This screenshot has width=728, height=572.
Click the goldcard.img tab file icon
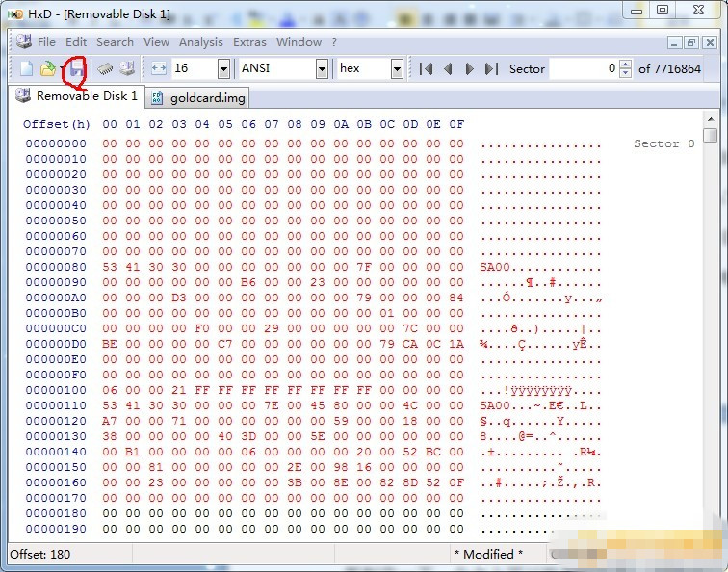coord(157,97)
